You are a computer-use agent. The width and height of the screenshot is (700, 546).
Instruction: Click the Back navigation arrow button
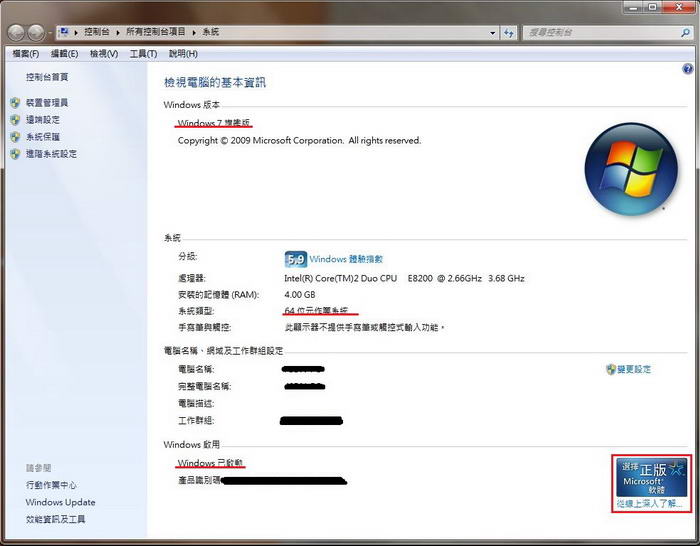click(x=17, y=32)
